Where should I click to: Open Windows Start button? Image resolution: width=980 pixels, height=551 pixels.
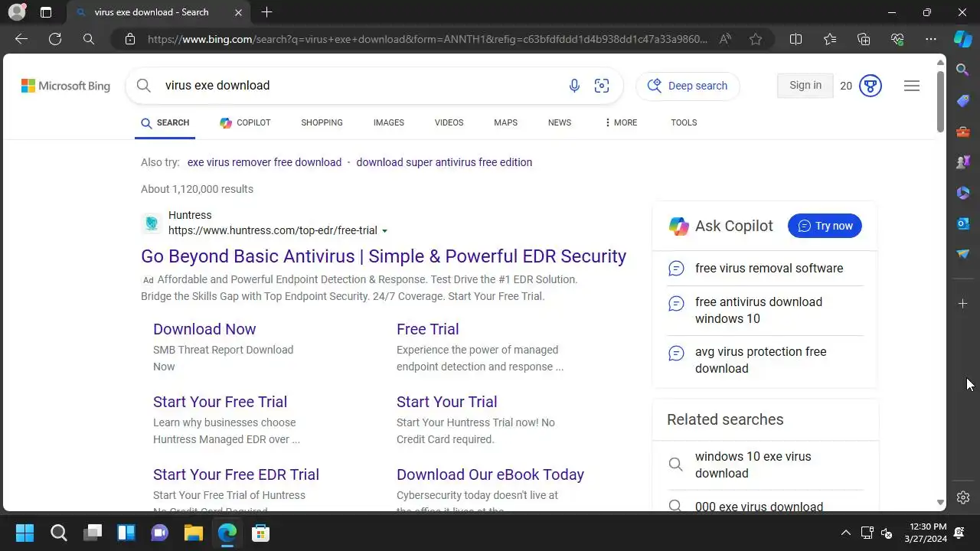(x=24, y=533)
